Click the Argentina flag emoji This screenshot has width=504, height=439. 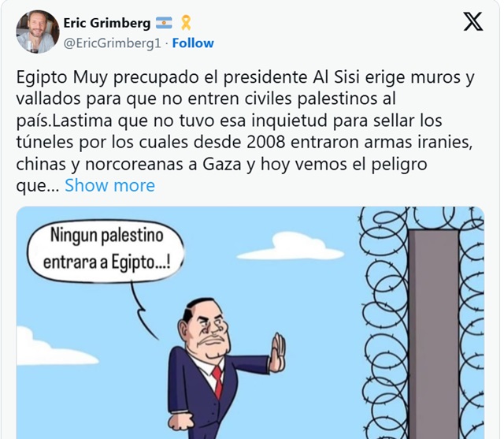click(164, 23)
